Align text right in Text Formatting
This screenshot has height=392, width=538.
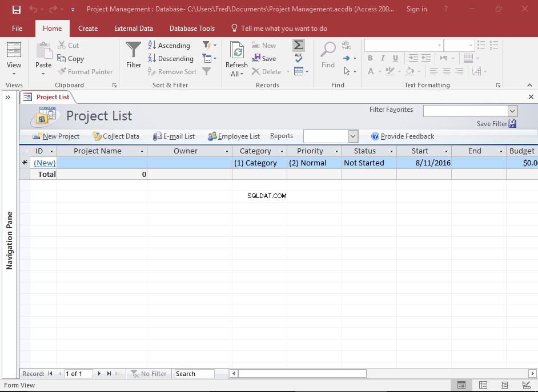click(x=459, y=71)
